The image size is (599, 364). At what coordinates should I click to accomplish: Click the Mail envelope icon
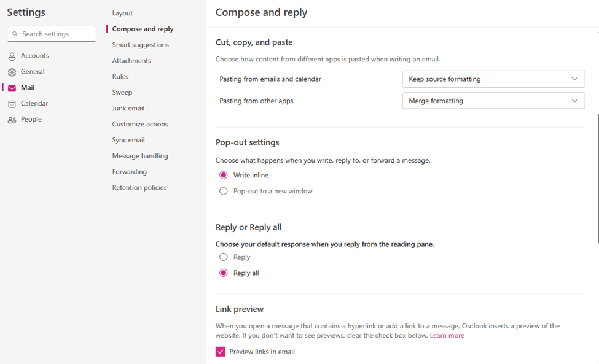pos(12,88)
